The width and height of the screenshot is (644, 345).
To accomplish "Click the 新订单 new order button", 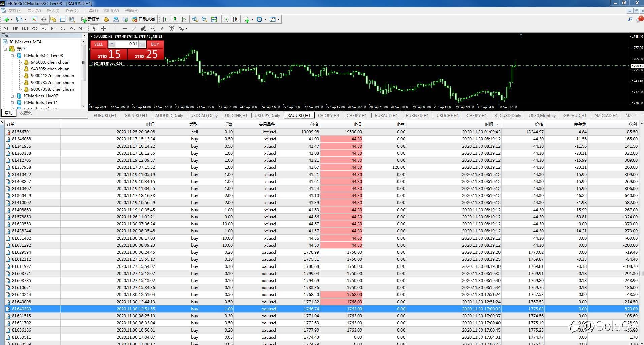I will tap(90, 19).
